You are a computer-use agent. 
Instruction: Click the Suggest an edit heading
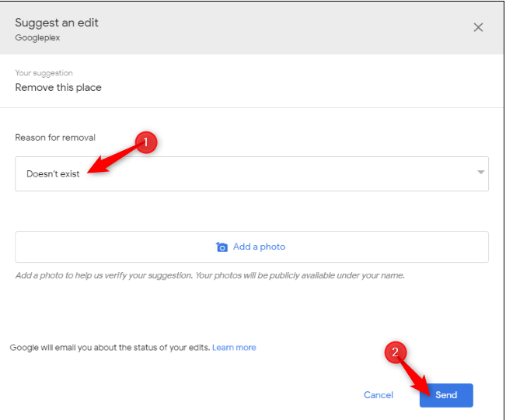tap(57, 23)
